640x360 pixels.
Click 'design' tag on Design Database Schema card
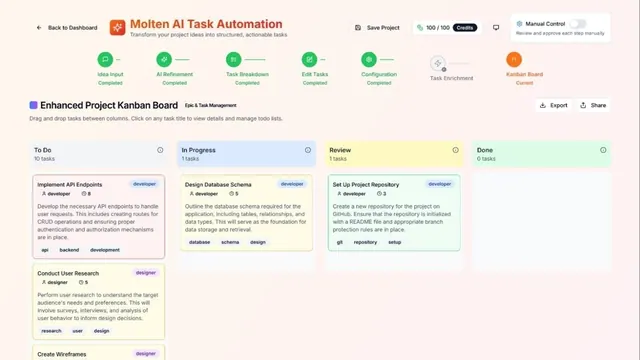pos(258,242)
